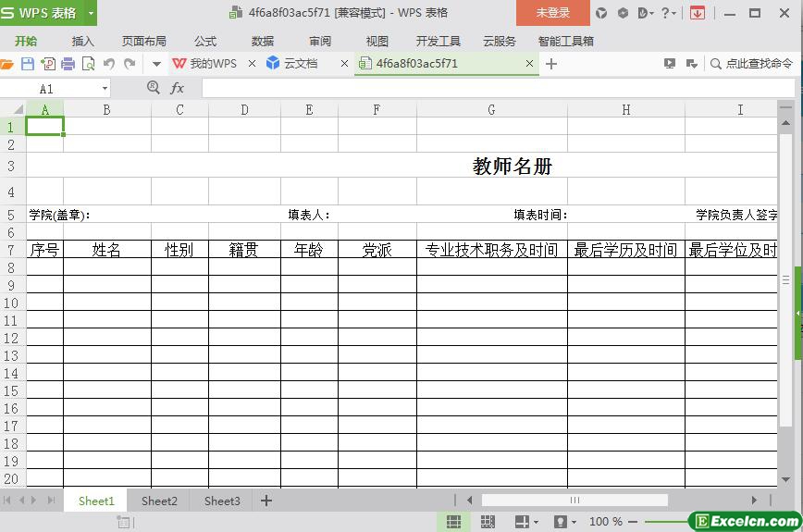Click the Save icon in quick toolbar
This screenshot has width=803, height=532.
27,64
